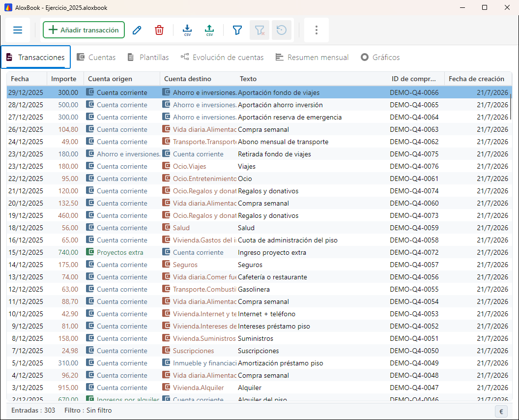Select the Alquiler transaction DEMO-Q4-0047
The height and width of the screenshot is (420, 519).
(x=258, y=388)
